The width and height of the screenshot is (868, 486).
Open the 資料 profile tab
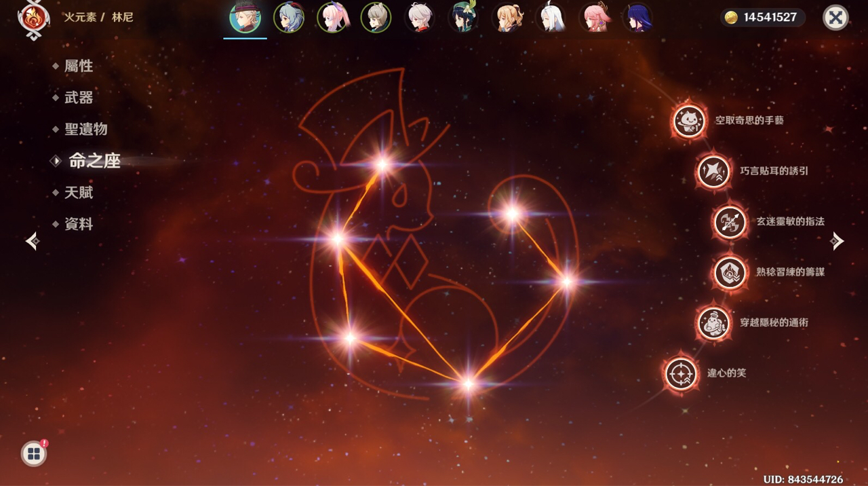[79, 224]
